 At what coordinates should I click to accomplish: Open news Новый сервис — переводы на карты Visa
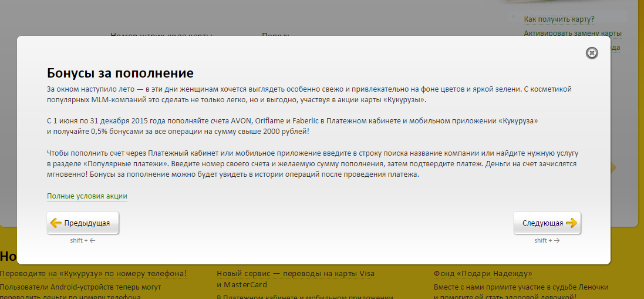pyautogui.click(x=296, y=279)
